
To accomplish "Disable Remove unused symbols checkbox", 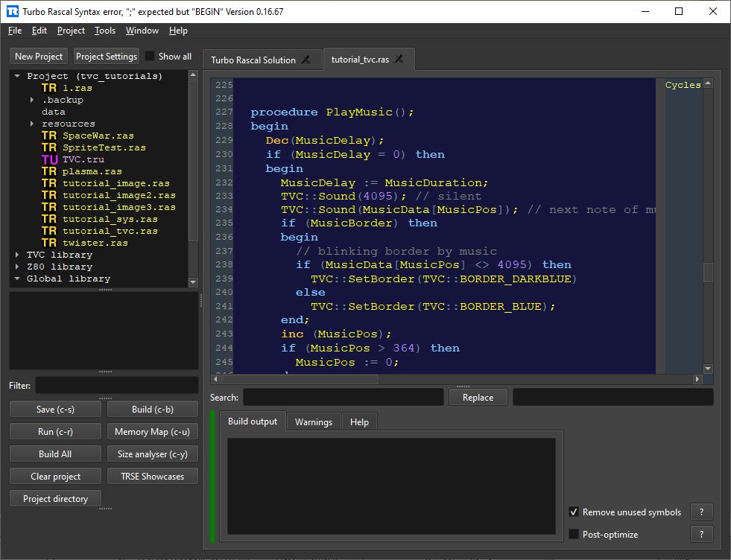I will tap(574, 512).
